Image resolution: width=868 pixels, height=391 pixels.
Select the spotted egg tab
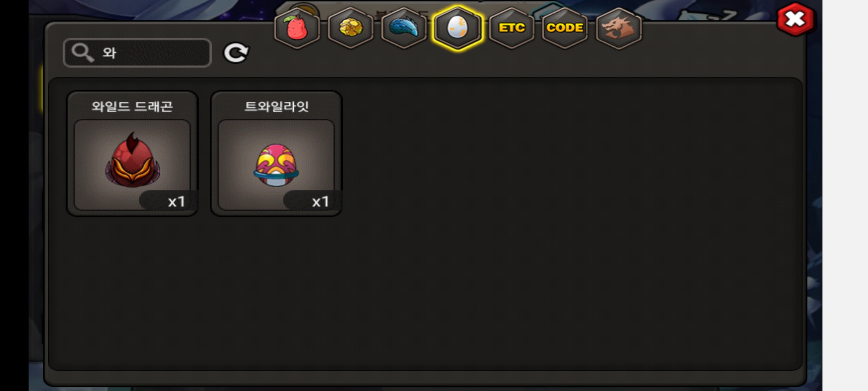tap(458, 28)
